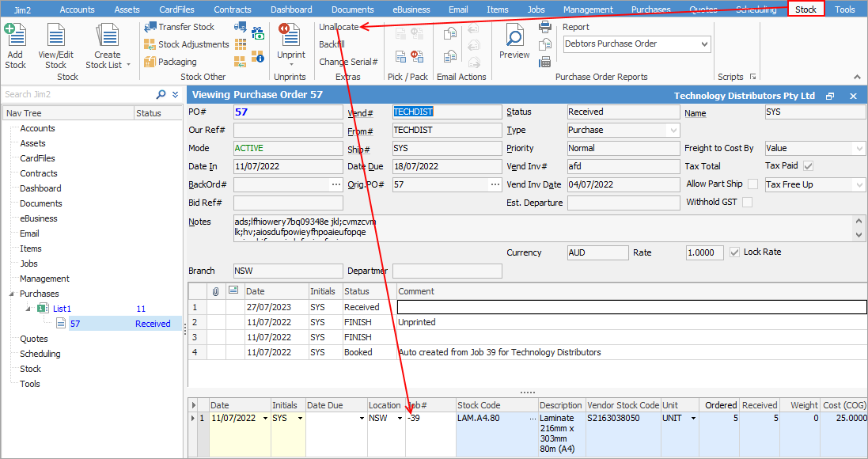Expand the Freight to Cost By dropdown
Image resolution: width=868 pixels, height=459 pixels.
click(859, 148)
